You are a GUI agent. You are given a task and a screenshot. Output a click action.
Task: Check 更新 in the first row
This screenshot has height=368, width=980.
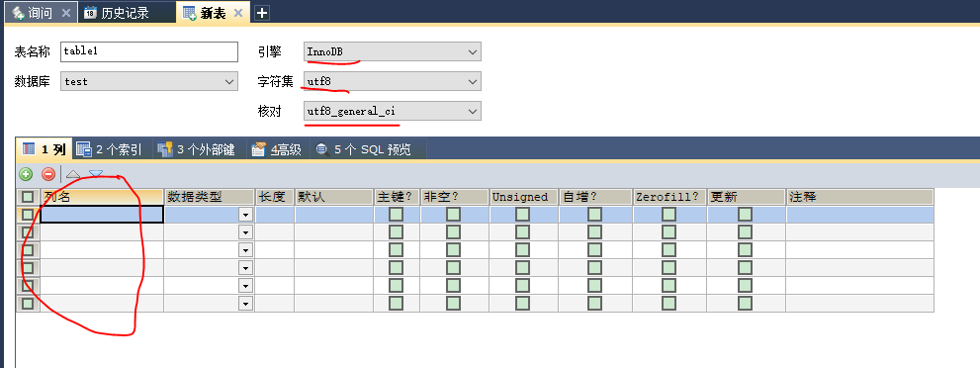[745, 215]
